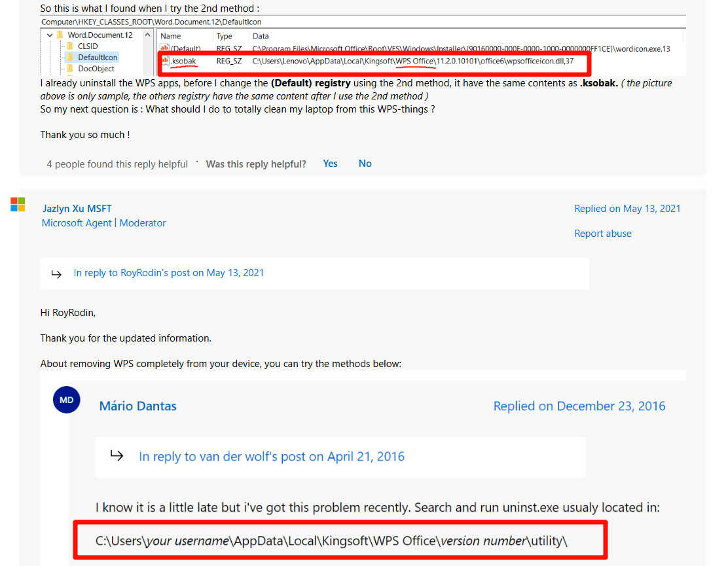Click the Microsoft logo avatar
Image resolution: width=728 pixels, height=566 pixels.
[18, 205]
